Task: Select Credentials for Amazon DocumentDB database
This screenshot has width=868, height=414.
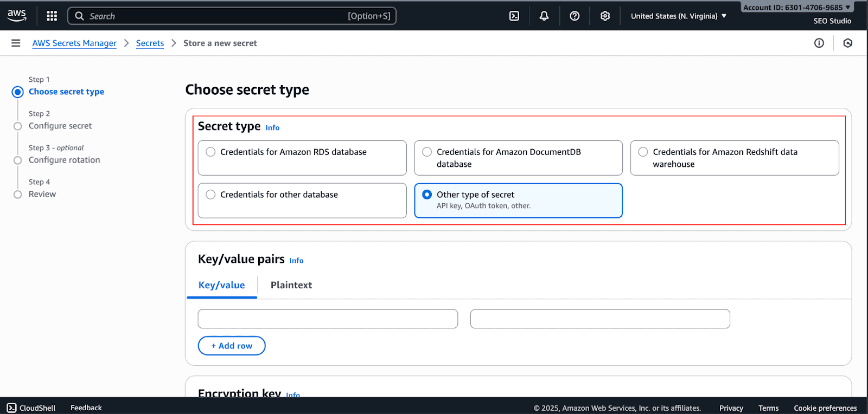Action: (518, 158)
